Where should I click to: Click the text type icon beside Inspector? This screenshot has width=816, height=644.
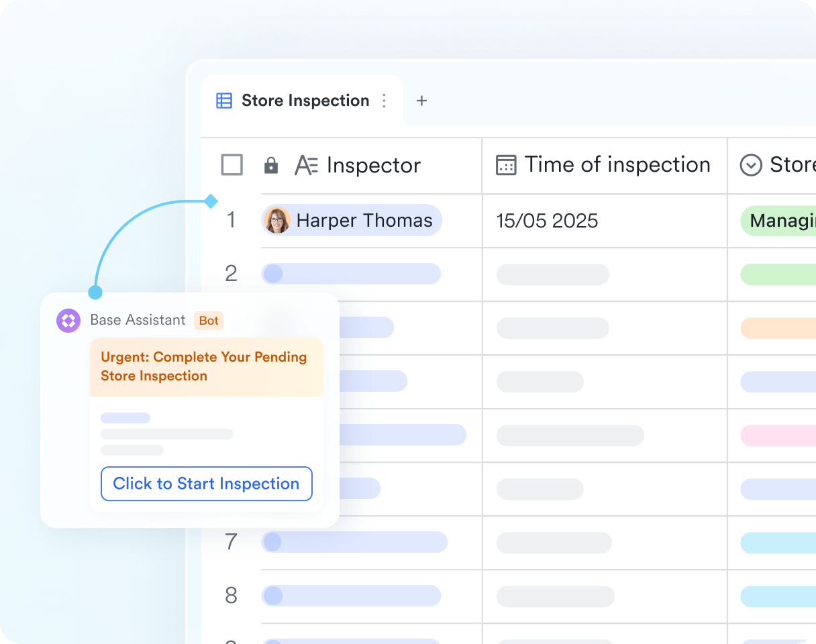pyautogui.click(x=306, y=166)
